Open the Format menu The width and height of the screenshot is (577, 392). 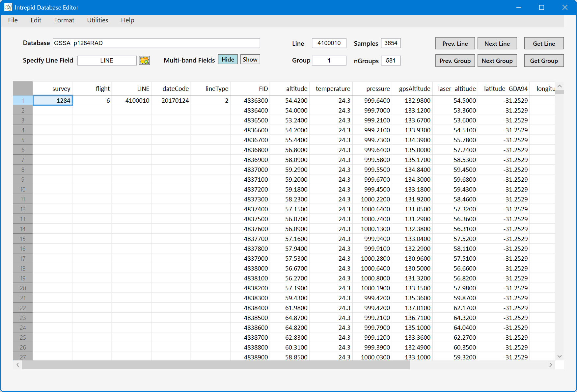(64, 20)
